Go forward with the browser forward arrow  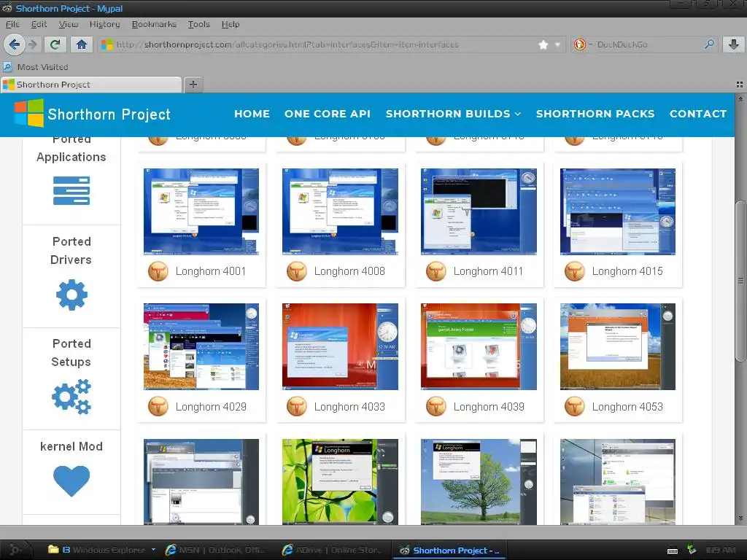click(x=32, y=44)
